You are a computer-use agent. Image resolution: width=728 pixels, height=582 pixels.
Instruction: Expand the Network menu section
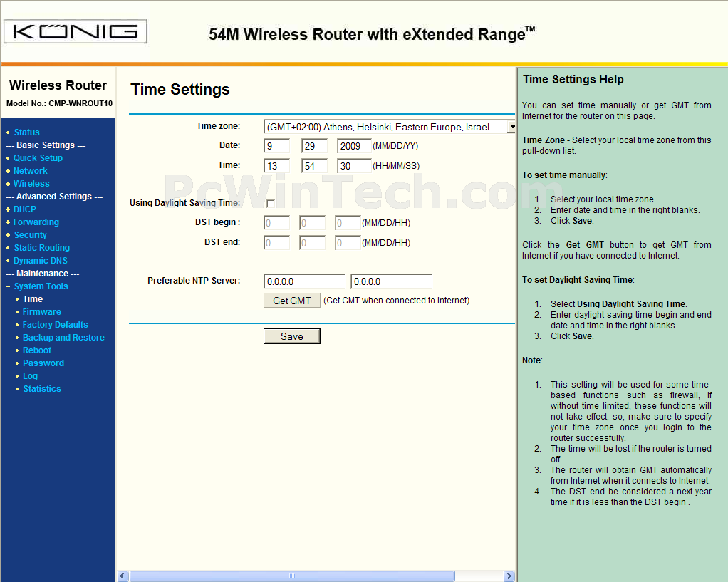[8, 171]
